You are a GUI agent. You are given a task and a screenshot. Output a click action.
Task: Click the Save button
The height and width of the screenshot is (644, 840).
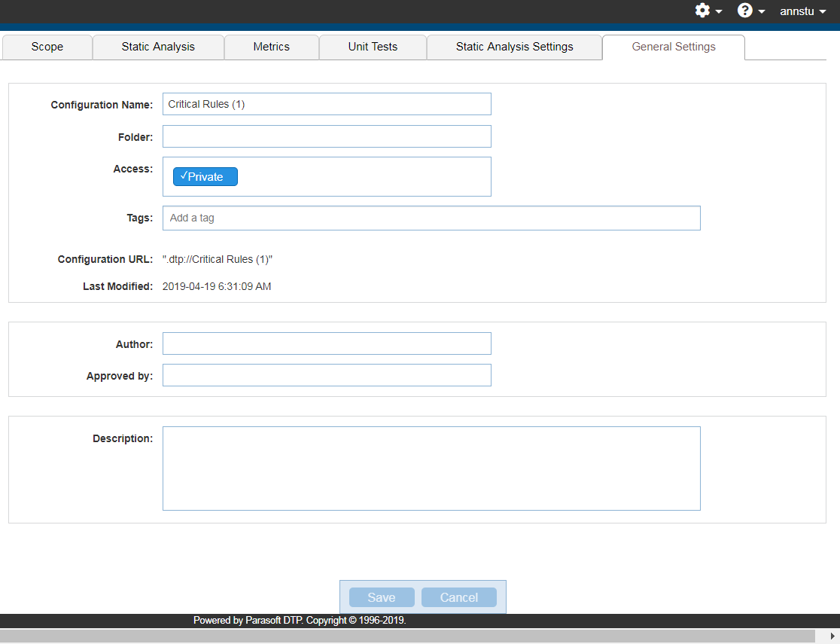(382, 597)
